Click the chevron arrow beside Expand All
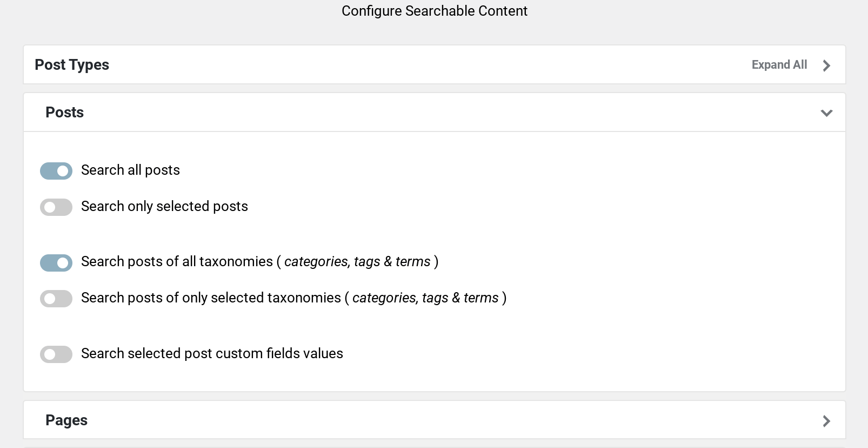The height and width of the screenshot is (448, 868). coord(826,65)
